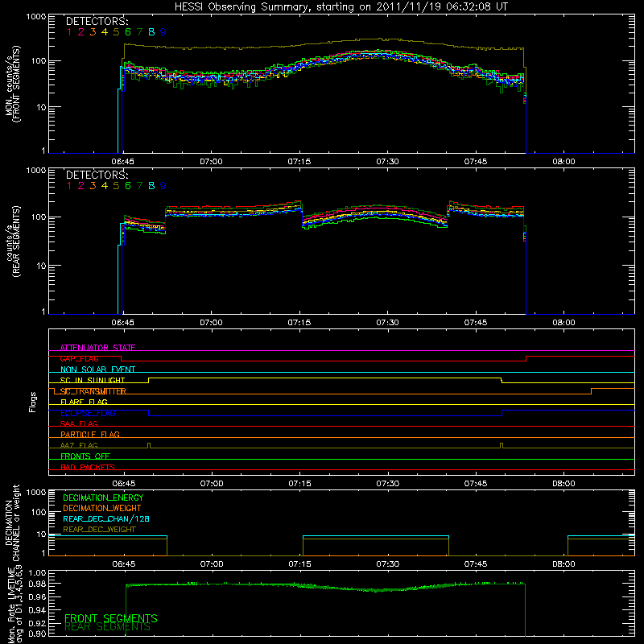Click 08:00 tick label under front segments plot
Viewport: 644px width, 644px height.
pyautogui.click(x=563, y=162)
